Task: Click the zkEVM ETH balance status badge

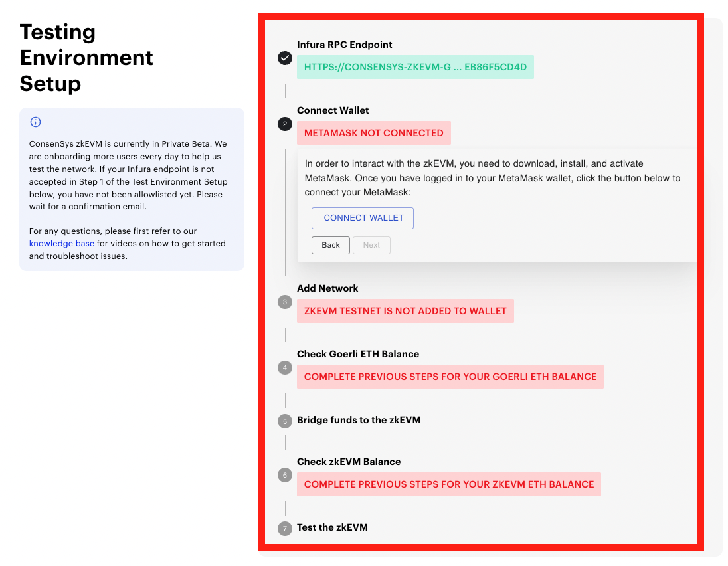Action: pos(449,484)
